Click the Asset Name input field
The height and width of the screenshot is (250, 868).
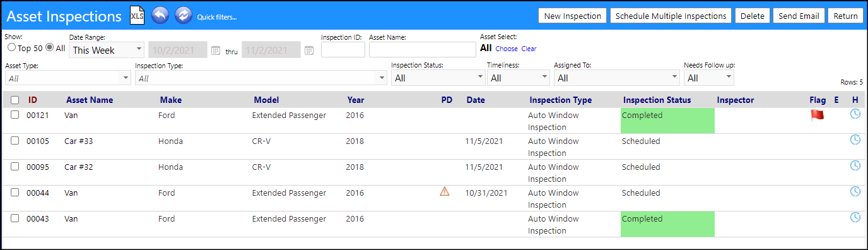423,50
